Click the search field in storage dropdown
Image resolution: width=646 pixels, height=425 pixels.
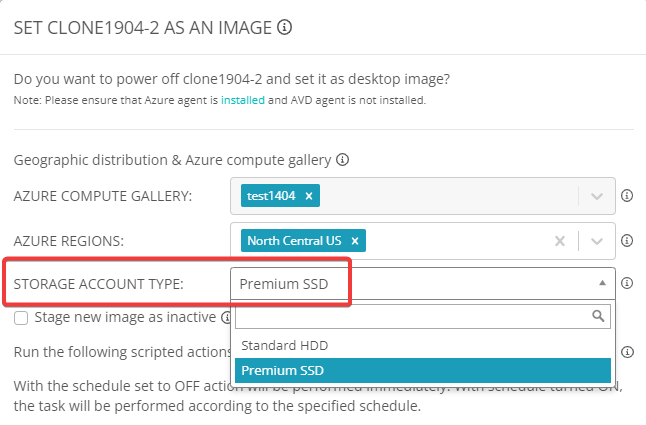(412, 316)
